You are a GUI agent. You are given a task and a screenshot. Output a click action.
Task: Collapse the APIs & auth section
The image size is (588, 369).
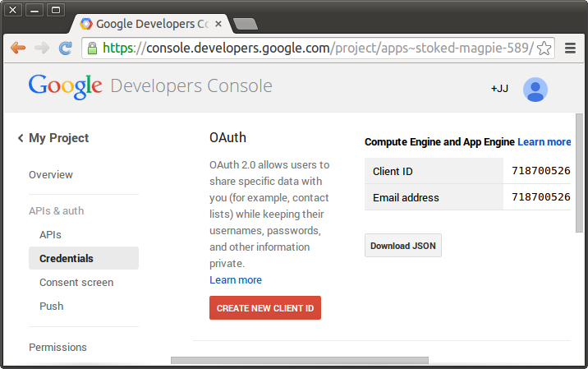click(x=56, y=210)
